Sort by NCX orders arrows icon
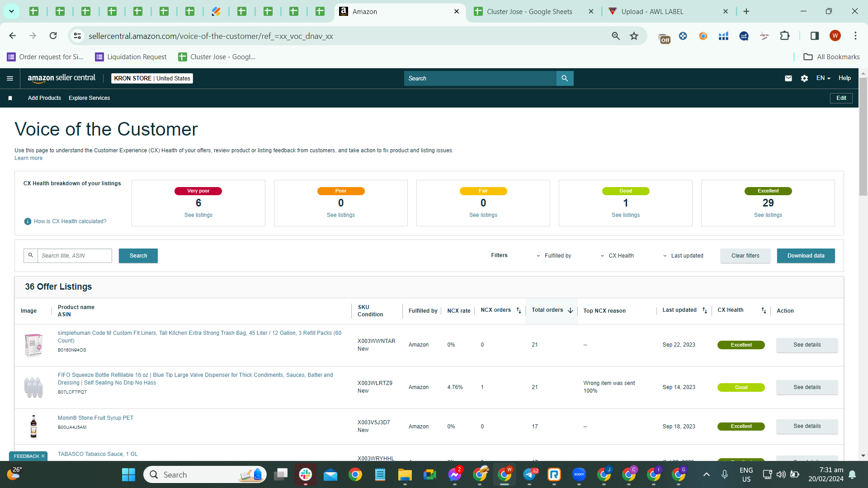 coord(519,310)
